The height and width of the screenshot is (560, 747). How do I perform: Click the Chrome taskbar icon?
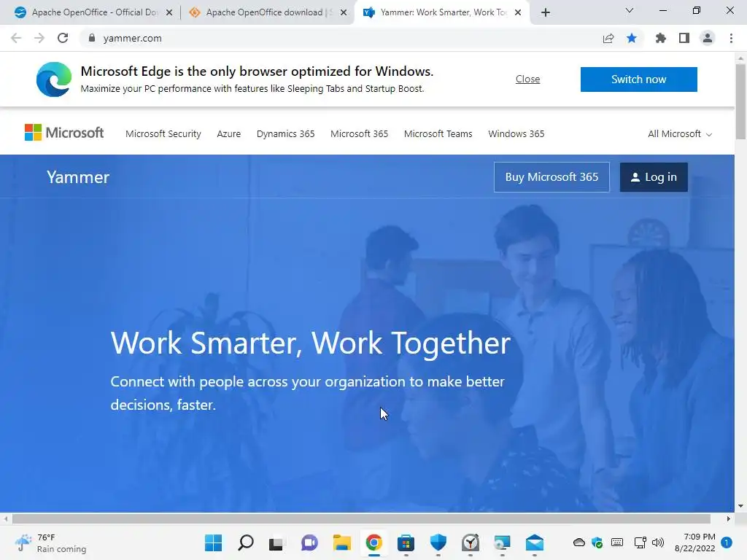(374, 542)
